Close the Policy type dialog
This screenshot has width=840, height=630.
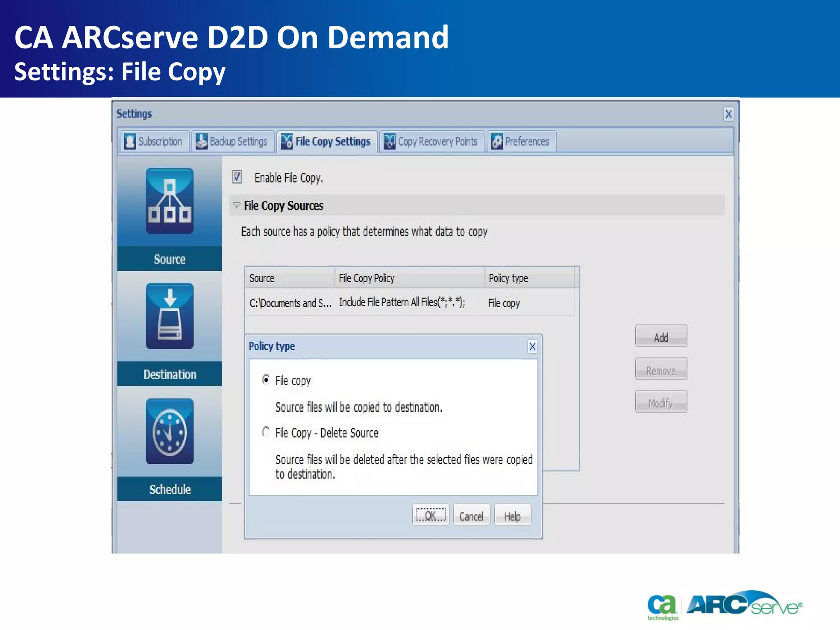(x=532, y=347)
